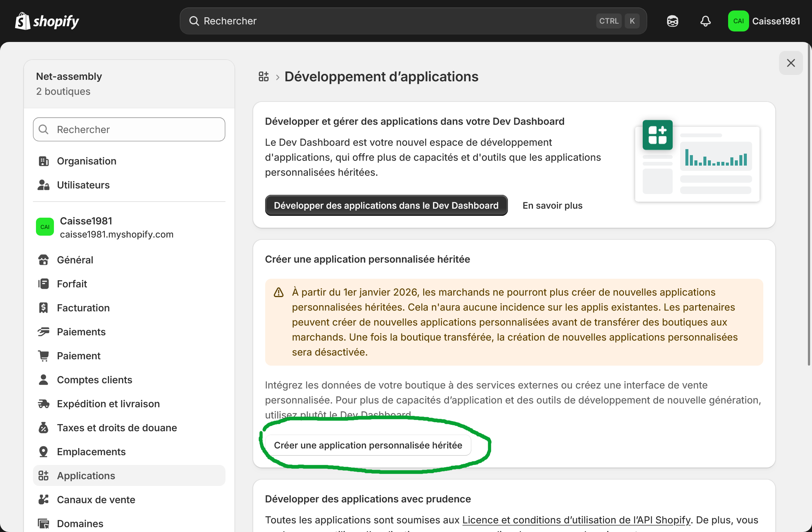Open Utilisateurs settings
Screen dimensions: 812x532
[129, 185]
